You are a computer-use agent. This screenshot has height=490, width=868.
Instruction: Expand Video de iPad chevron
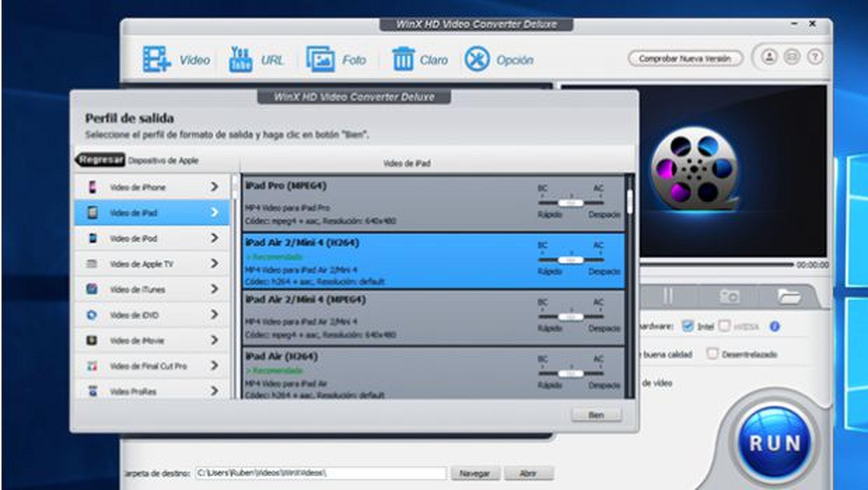pos(214,212)
